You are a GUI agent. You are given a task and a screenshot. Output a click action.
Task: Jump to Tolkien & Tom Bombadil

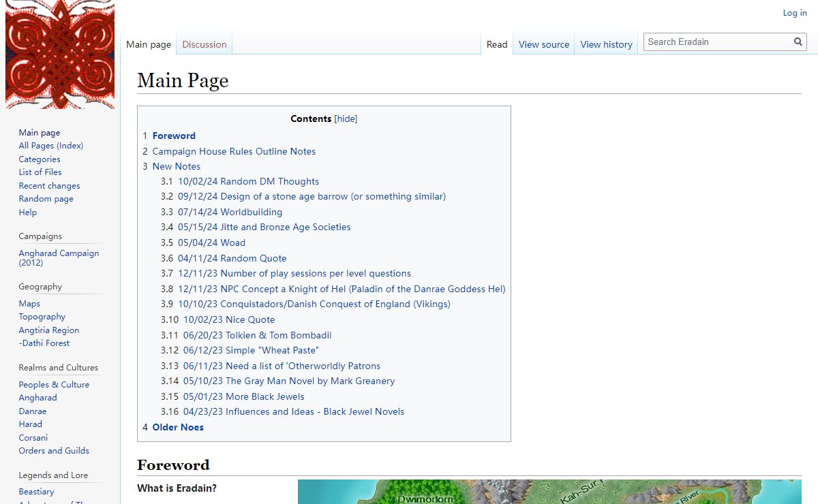pyautogui.click(x=258, y=335)
